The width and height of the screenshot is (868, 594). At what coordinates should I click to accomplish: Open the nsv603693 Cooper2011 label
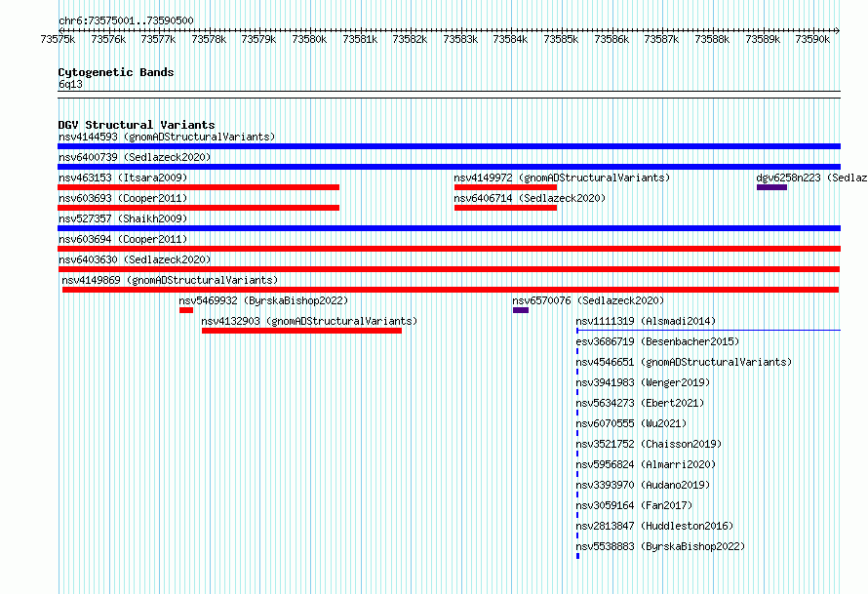[123, 198]
